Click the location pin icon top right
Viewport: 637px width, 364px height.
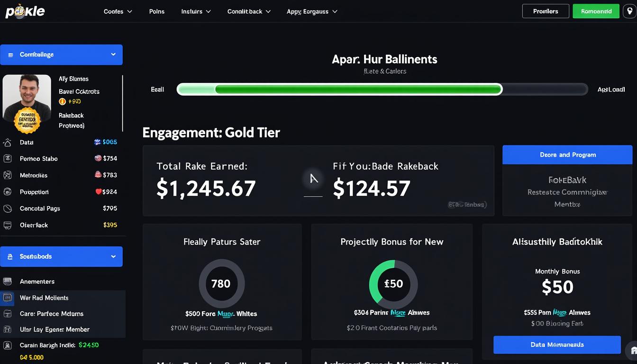[x=628, y=10]
